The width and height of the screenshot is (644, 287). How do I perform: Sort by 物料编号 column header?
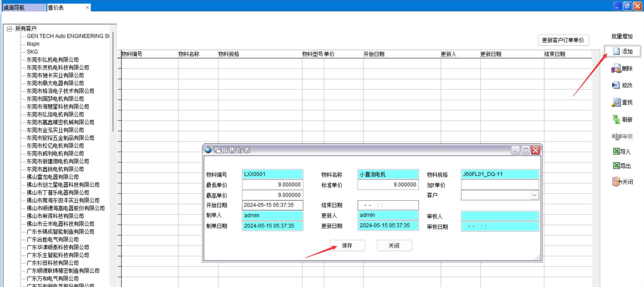pyautogui.click(x=132, y=54)
